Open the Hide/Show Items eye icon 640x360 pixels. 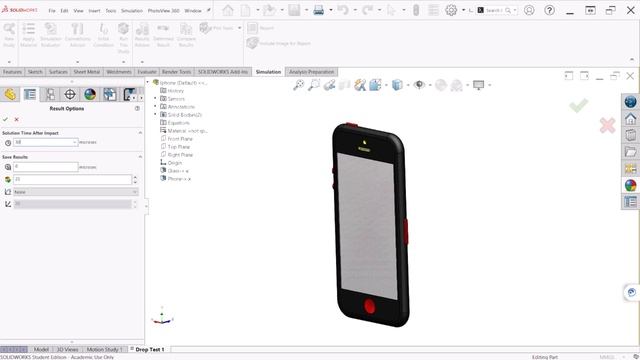click(x=419, y=85)
